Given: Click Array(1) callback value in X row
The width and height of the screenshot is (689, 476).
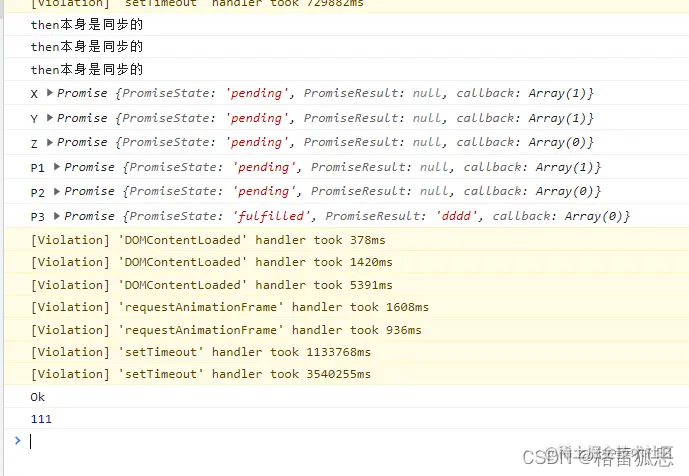Looking at the screenshot, I should pos(558,93).
